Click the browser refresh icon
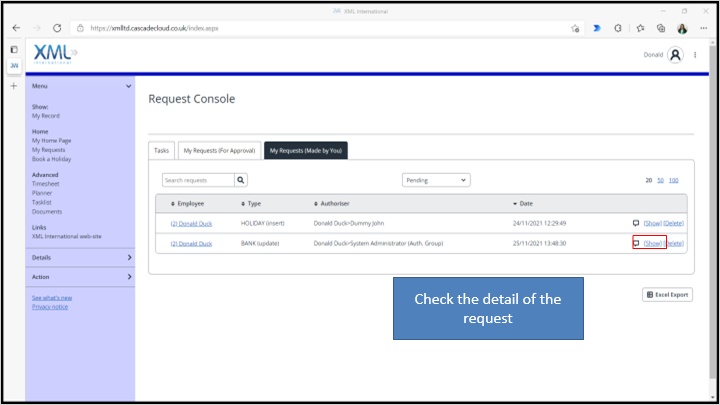720x405 pixels. pos(57,28)
